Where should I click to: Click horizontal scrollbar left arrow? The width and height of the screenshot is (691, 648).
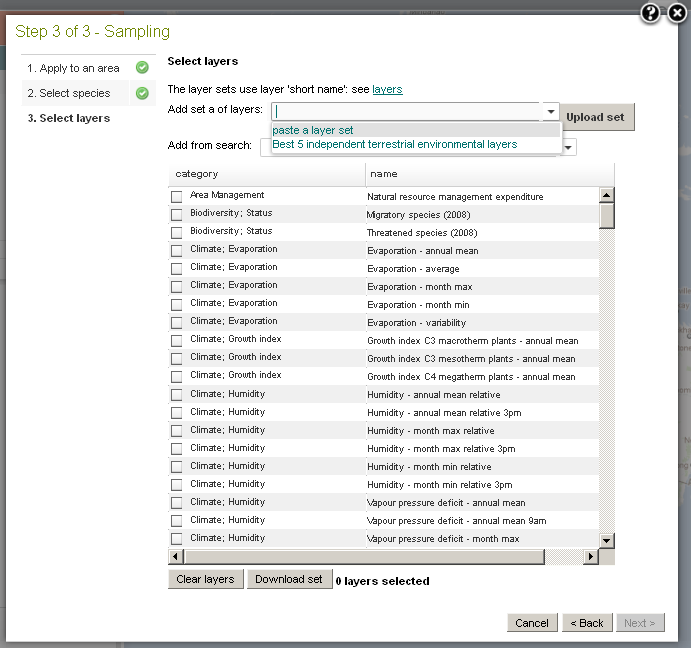pyautogui.click(x=175, y=556)
